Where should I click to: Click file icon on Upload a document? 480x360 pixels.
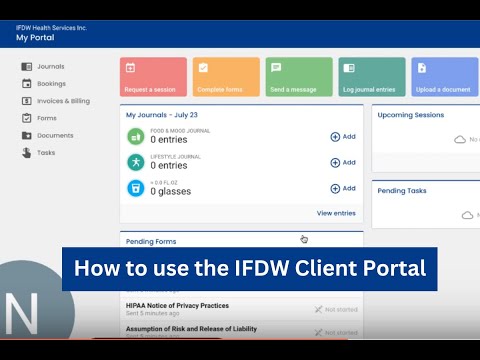pyautogui.click(x=422, y=68)
